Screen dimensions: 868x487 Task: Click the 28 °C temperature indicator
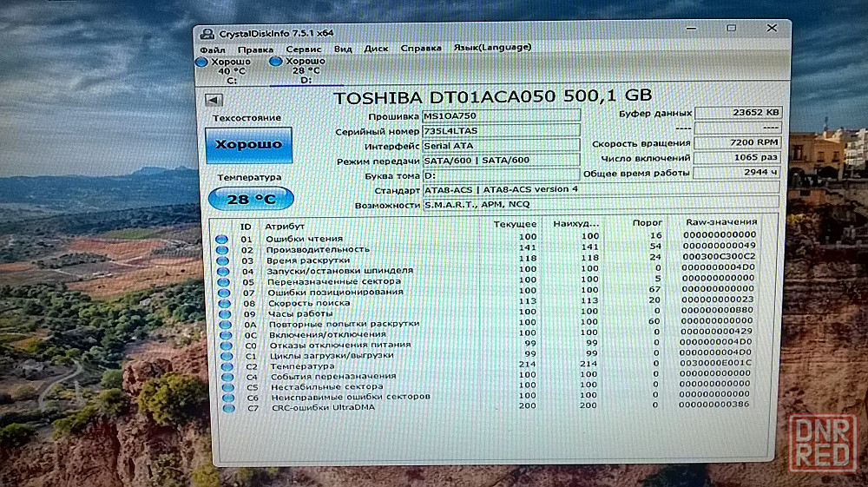(251, 199)
